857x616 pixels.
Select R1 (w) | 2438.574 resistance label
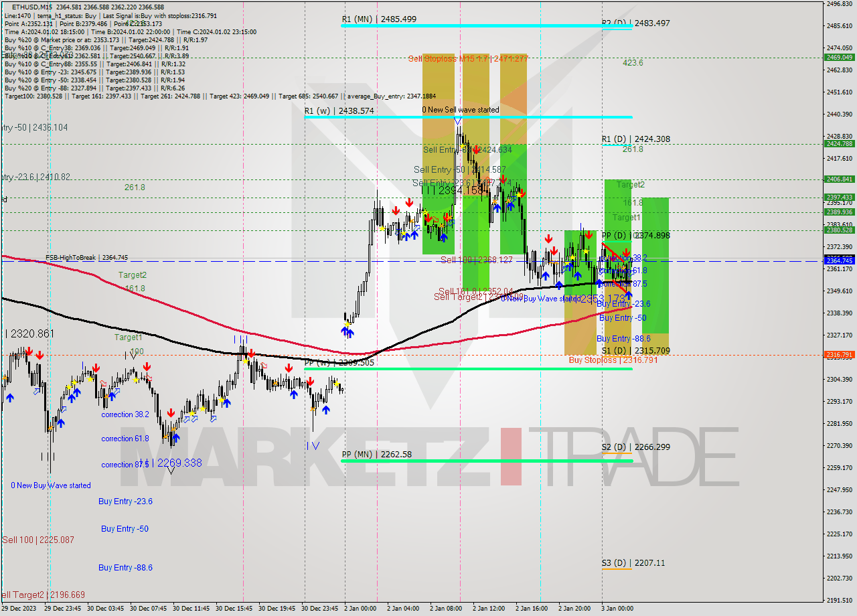tap(339, 111)
